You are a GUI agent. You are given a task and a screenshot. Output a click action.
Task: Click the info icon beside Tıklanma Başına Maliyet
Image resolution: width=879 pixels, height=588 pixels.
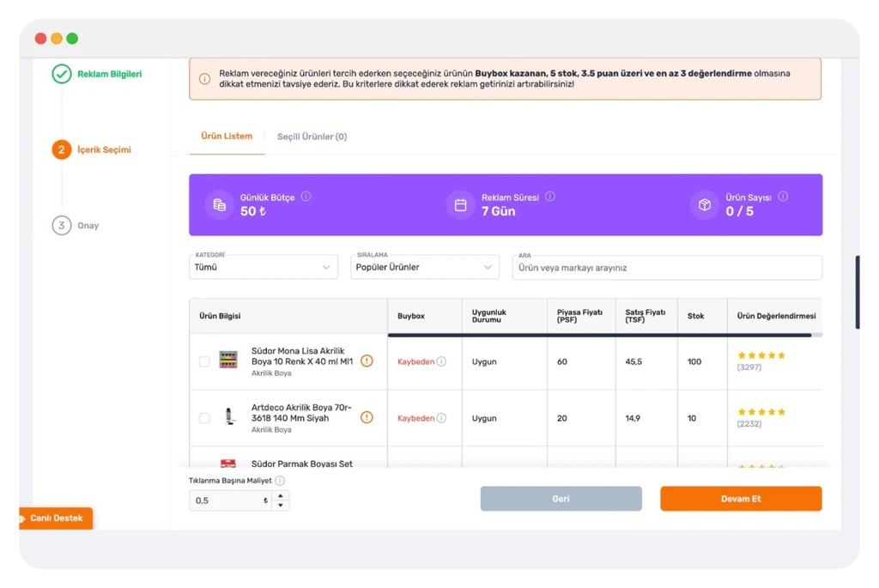pyautogui.click(x=280, y=481)
